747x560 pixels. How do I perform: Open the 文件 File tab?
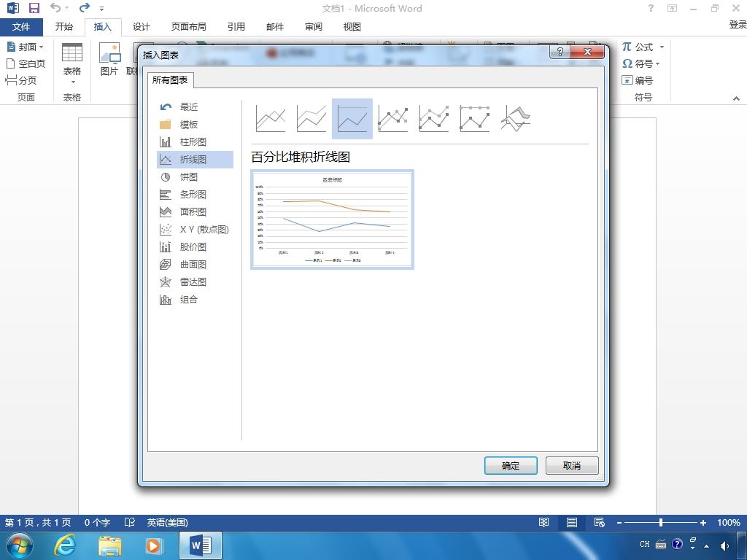(21, 27)
